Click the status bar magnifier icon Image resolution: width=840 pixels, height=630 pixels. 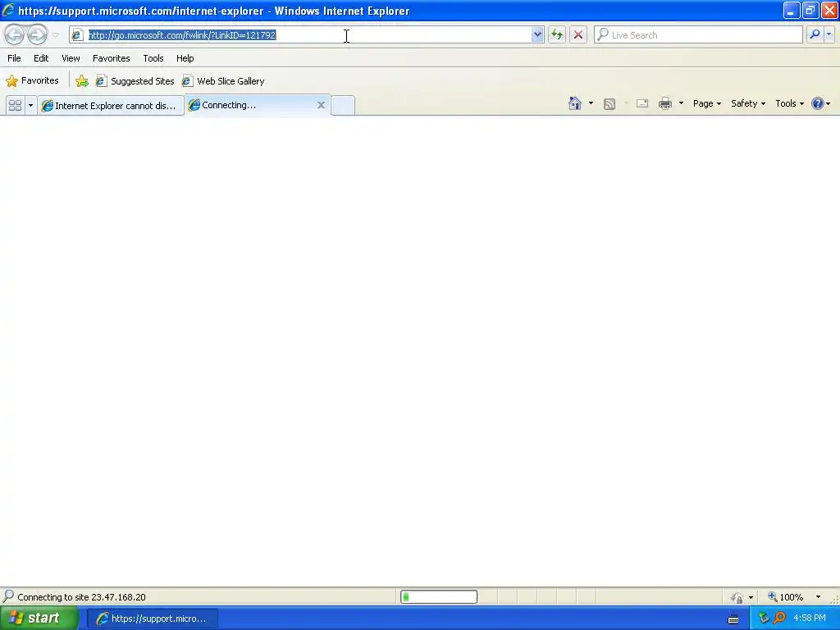(8, 596)
